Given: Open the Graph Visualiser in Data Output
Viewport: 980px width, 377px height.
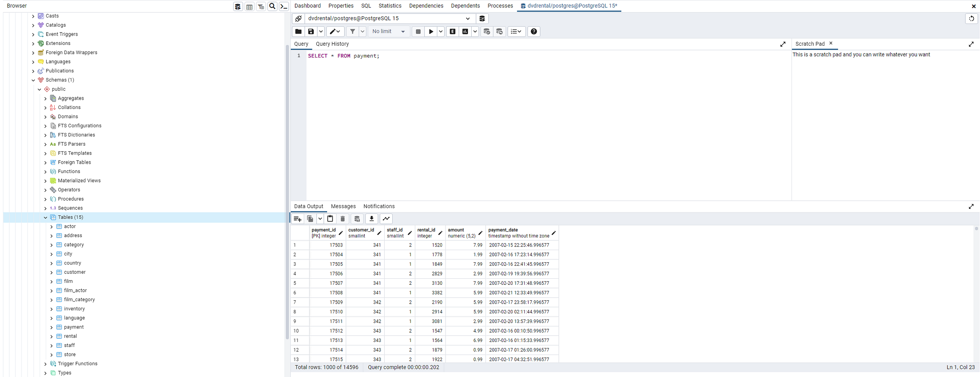Looking at the screenshot, I should pyautogui.click(x=386, y=219).
